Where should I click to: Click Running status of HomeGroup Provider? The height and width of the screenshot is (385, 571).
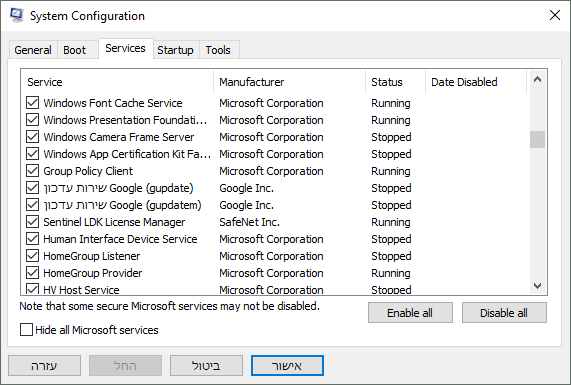click(391, 273)
